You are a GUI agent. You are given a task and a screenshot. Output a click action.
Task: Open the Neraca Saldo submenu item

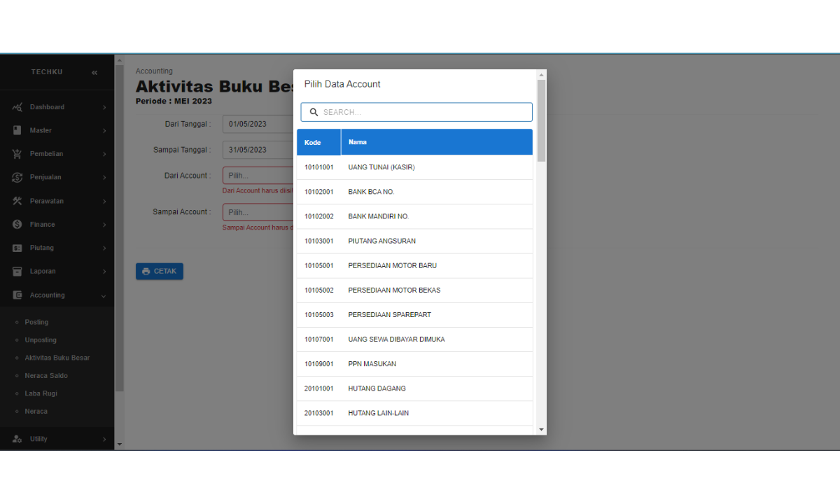pos(46,376)
